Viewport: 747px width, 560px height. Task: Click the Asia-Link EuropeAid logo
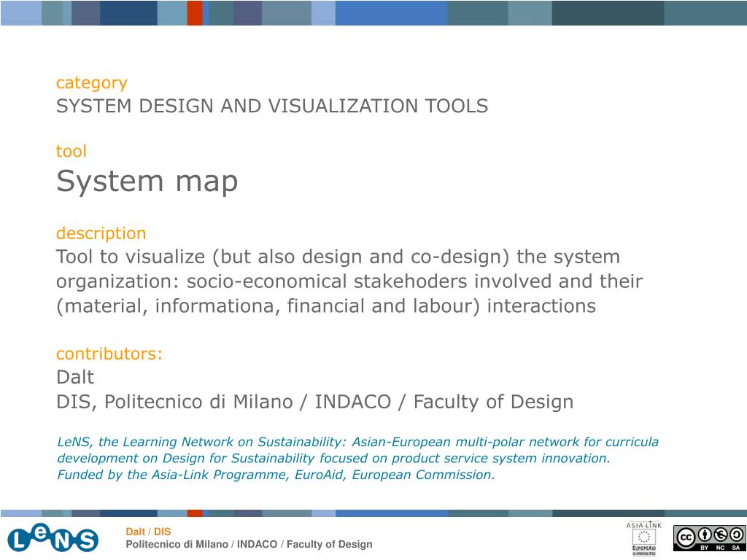643,539
